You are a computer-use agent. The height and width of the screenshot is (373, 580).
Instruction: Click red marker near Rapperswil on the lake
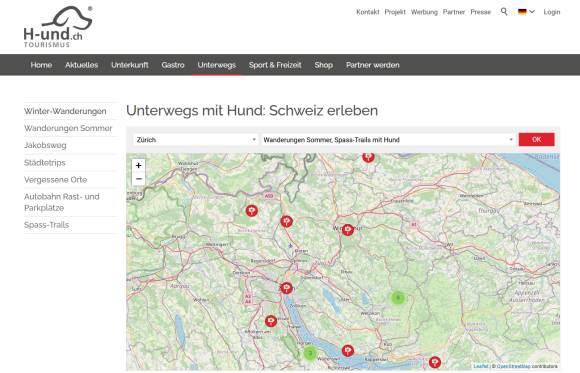click(x=347, y=350)
